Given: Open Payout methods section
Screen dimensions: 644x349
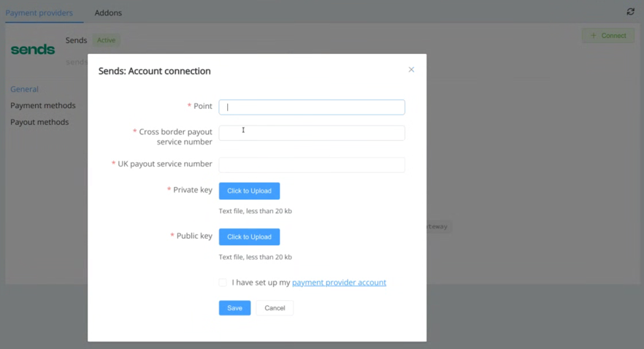Looking at the screenshot, I should [x=39, y=122].
